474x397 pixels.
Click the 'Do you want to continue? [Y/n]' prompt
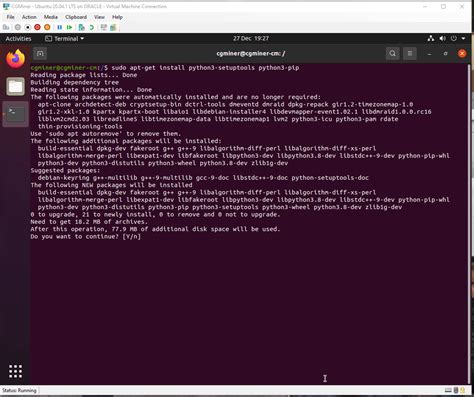click(x=85, y=237)
